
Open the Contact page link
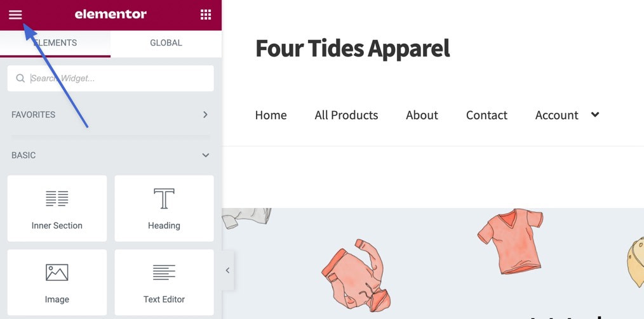[x=486, y=115]
